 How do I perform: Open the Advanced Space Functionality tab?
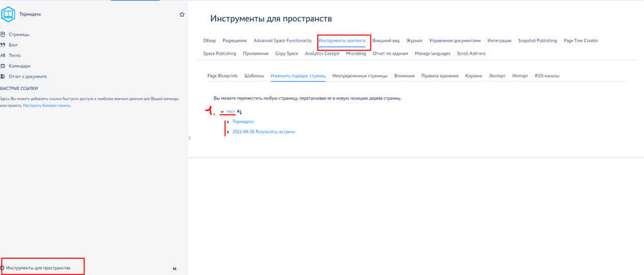[x=282, y=41]
